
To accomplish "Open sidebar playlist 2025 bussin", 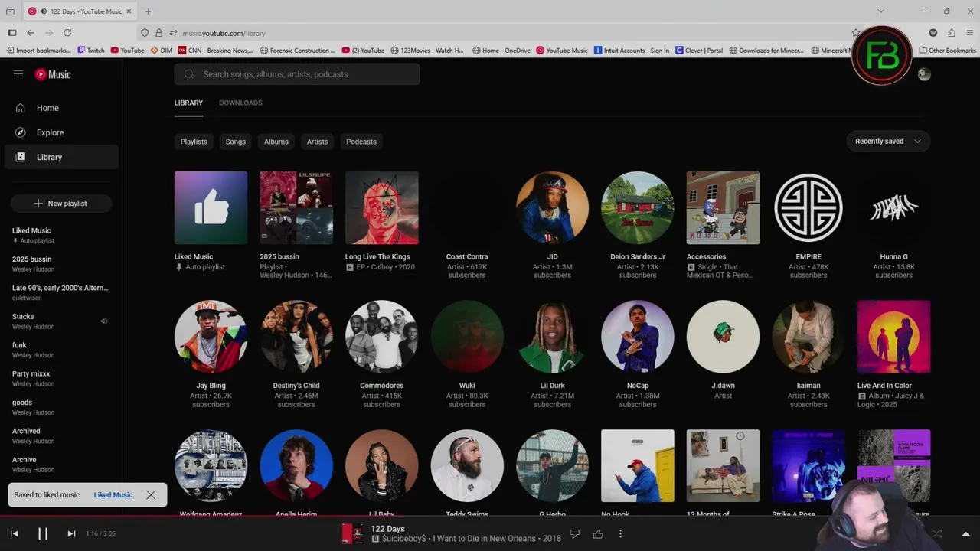I will pyautogui.click(x=61, y=263).
